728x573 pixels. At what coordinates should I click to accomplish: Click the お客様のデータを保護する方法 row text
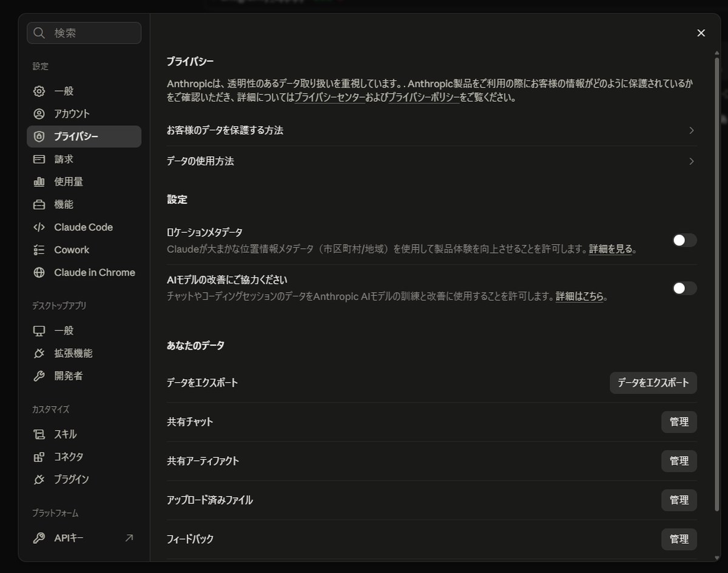click(225, 130)
